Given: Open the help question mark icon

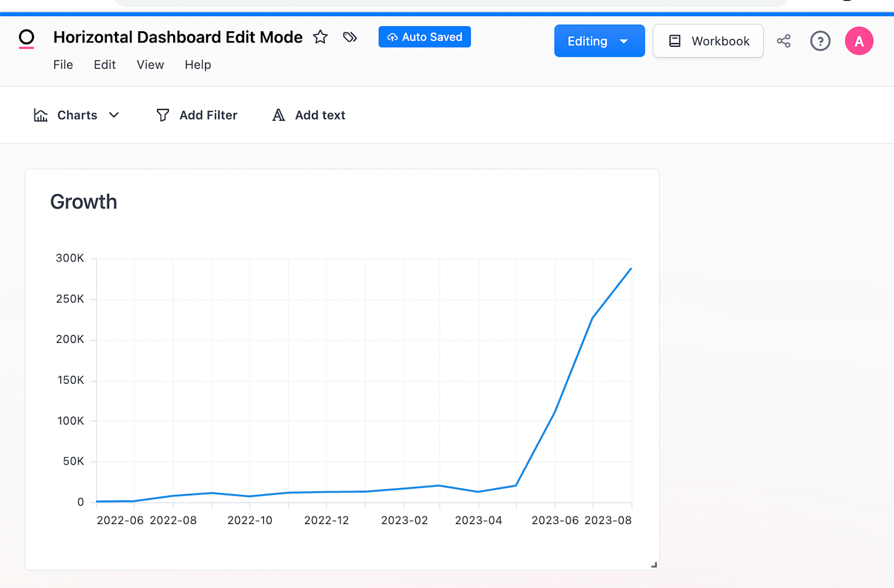Looking at the screenshot, I should [x=820, y=41].
